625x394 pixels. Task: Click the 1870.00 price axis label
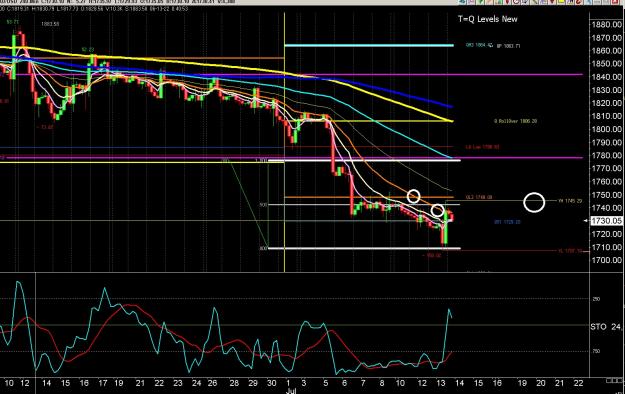[607, 38]
